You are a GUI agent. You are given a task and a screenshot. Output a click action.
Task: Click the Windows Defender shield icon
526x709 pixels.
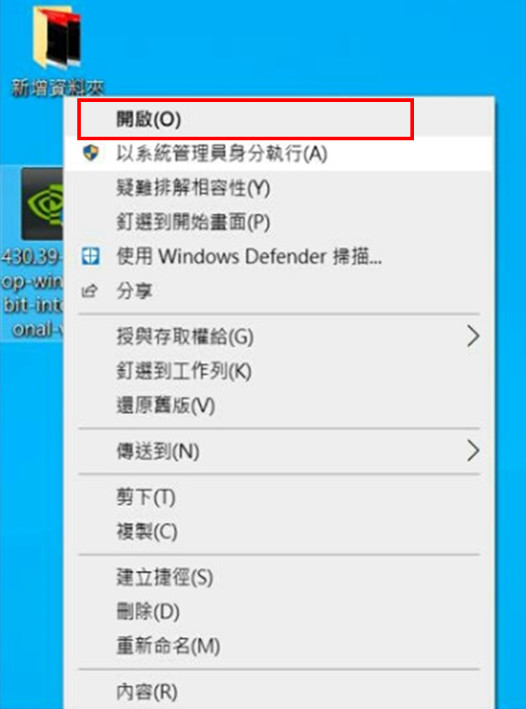90,256
